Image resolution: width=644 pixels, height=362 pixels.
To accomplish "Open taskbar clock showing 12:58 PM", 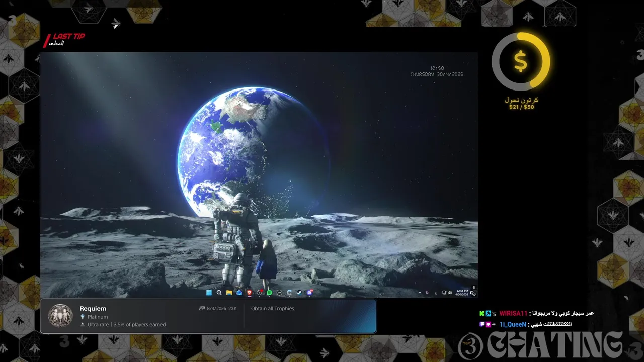I will [x=462, y=293].
